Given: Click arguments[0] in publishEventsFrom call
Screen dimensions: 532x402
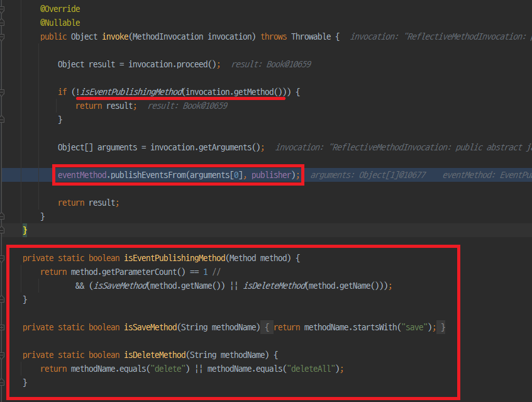Looking at the screenshot, I should (x=216, y=175).
